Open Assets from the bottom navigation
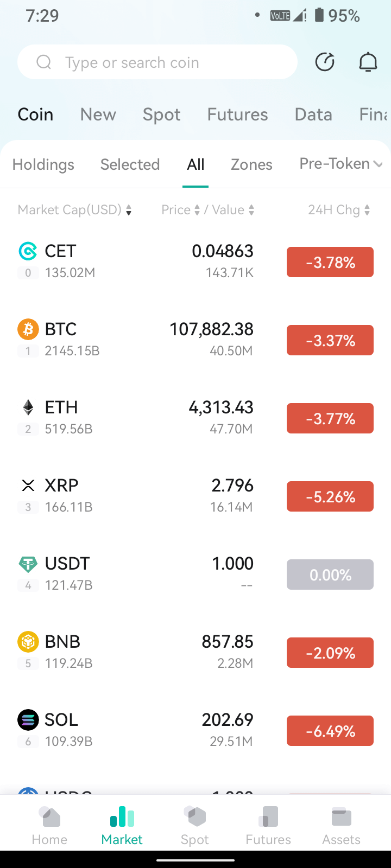 (341, 825)
